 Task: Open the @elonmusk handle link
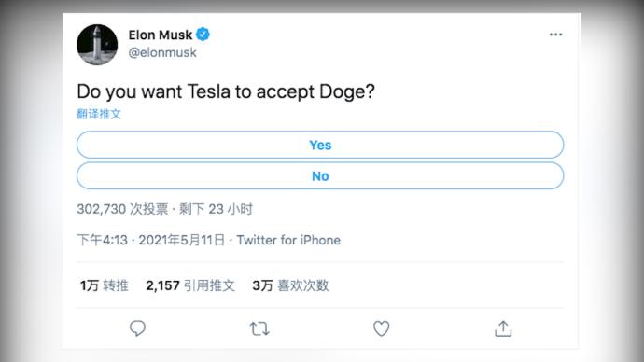(162, 52)
